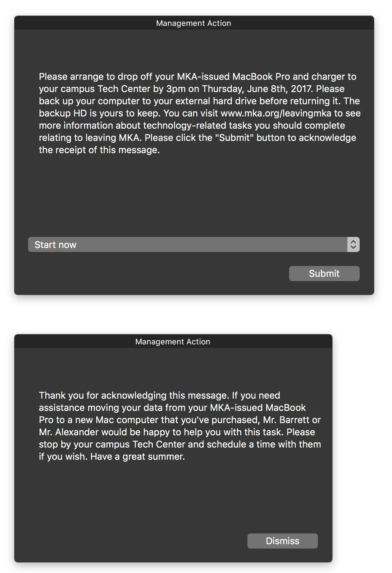Click the empty area above the Submit button
The image size is (392, 573).
194,196
